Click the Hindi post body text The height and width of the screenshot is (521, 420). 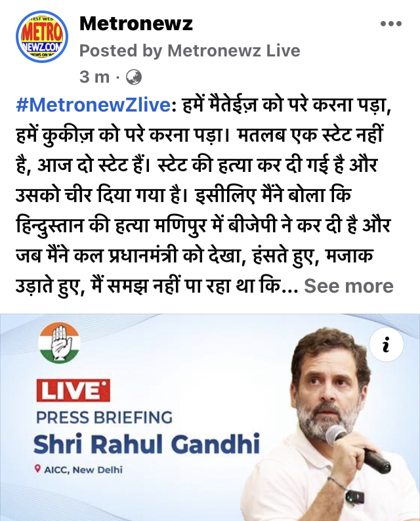[203, 195]
